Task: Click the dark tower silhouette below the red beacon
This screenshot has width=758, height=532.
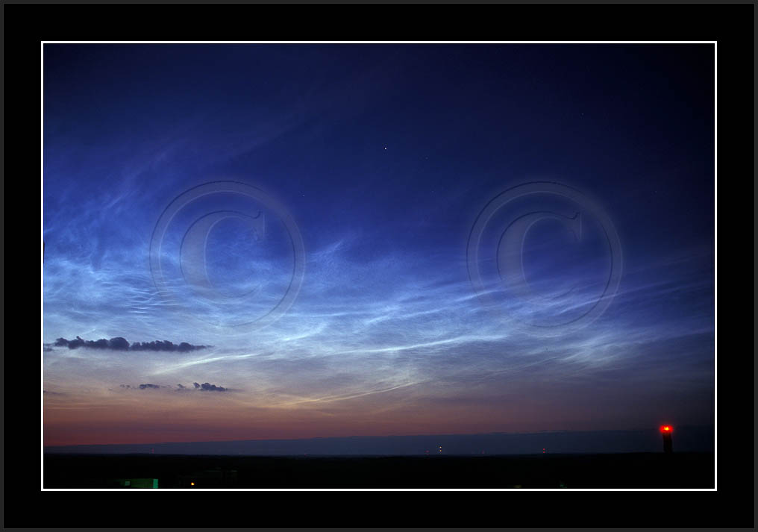Action: [667, 444]
